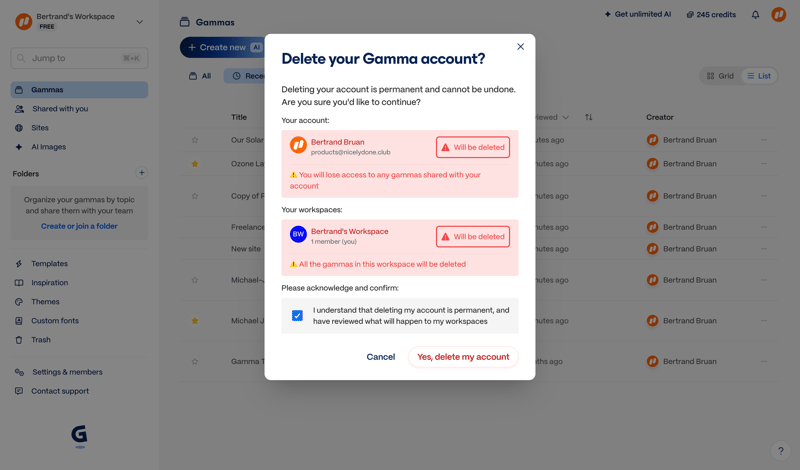Click Get unlimited AI
Screen dimensions: 800x470
(x=638, y=14)
